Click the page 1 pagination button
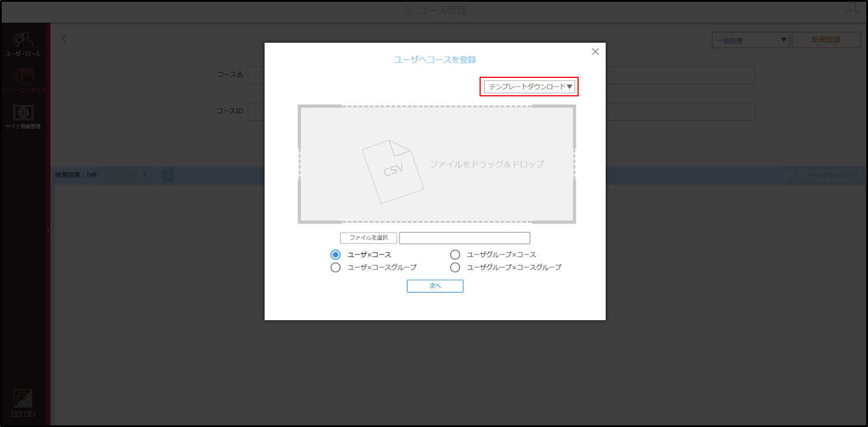Viewport: 868px width, 427px height. click(x=168, y=175)
